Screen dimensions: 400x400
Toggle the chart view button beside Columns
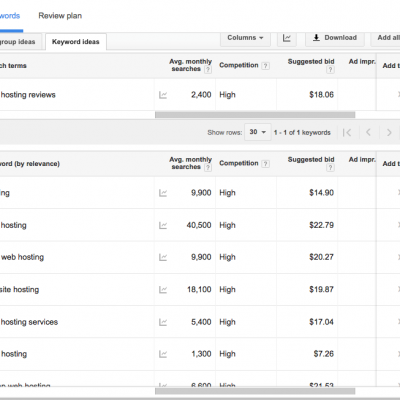coord(287,38)
